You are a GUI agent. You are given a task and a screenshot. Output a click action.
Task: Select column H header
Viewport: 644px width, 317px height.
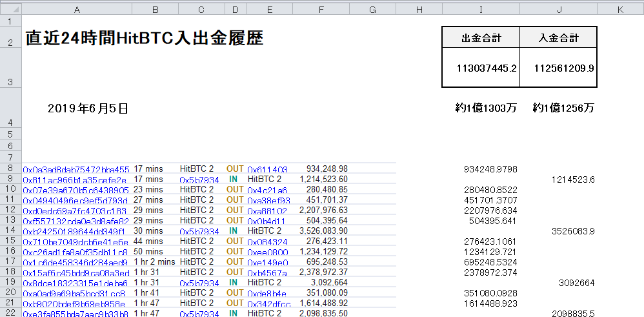(419, 10)
